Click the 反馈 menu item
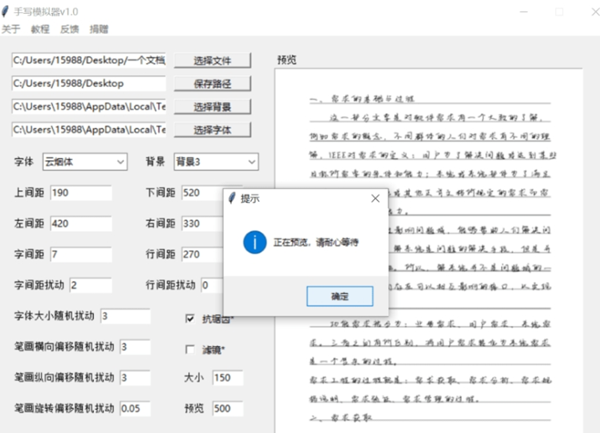600x433 pixels. click(69, 29)
